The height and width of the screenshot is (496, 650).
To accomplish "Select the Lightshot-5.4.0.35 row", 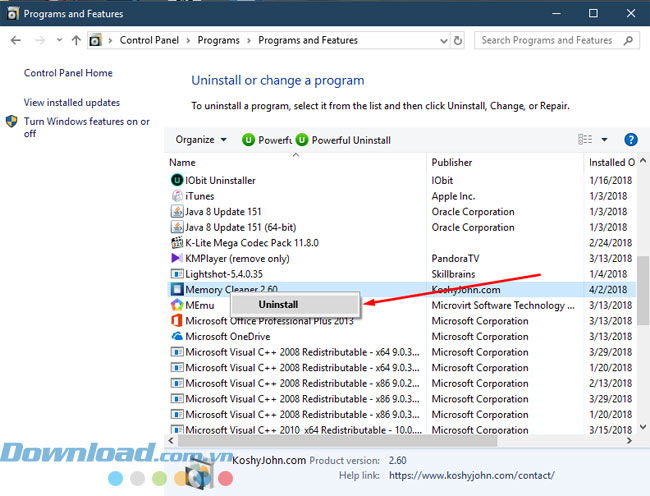I will click(x=401, y=274).
